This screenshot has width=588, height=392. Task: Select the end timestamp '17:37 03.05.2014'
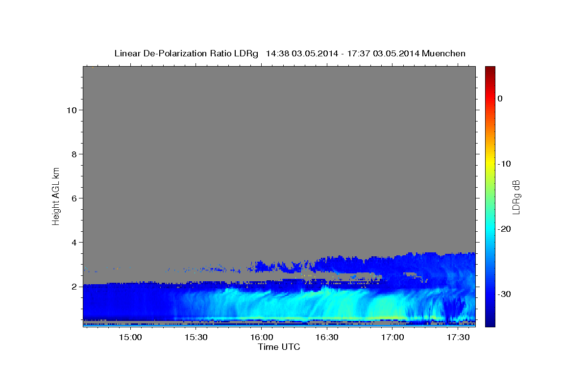(383, 53)
